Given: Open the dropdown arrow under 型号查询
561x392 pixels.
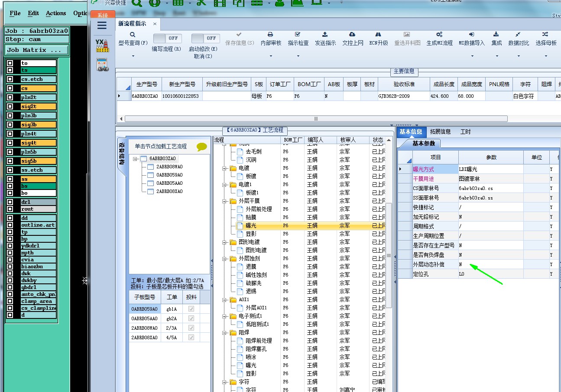Looking at the screenshot, I should [x=133, y=56].
